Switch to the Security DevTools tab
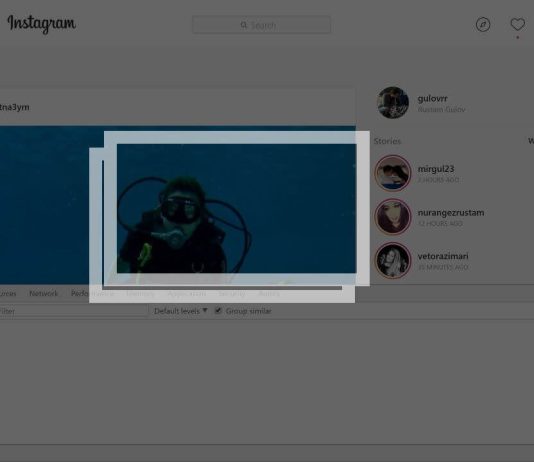This screenshot has width=534, height=462. click(232, 293)
